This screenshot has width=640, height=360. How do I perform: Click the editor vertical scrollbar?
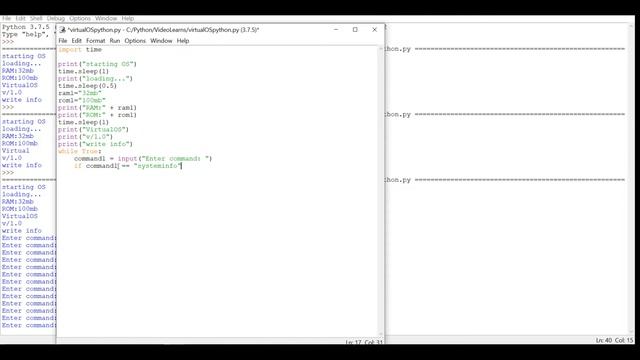(x=381, y=191)
